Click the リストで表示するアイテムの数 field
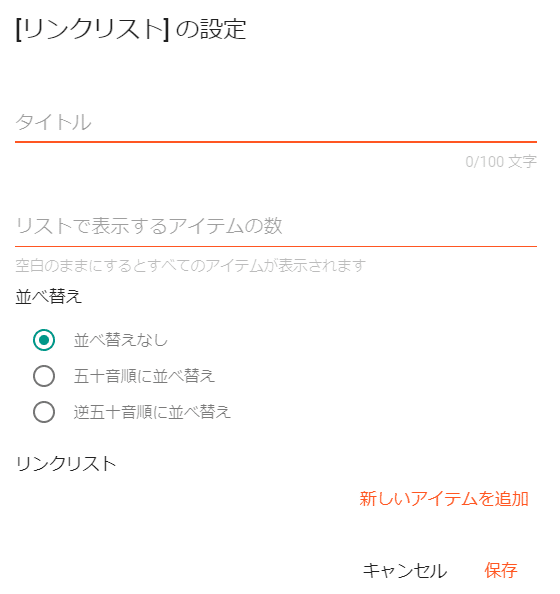 276,226
